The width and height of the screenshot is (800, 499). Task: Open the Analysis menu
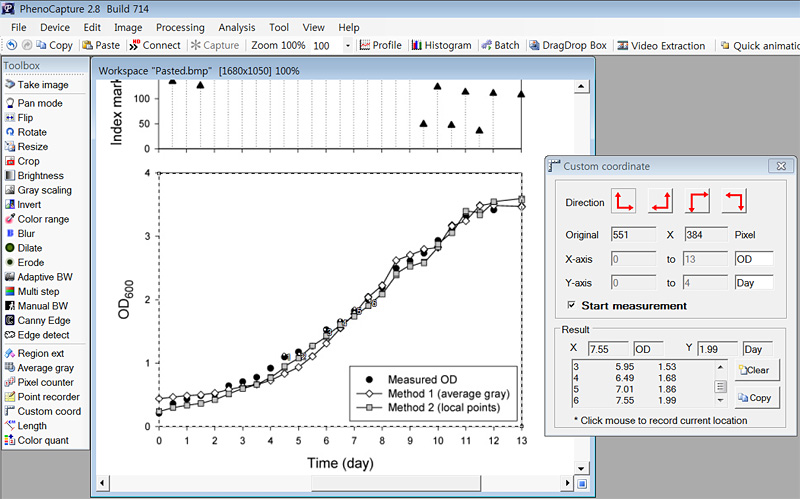point(236,27)
